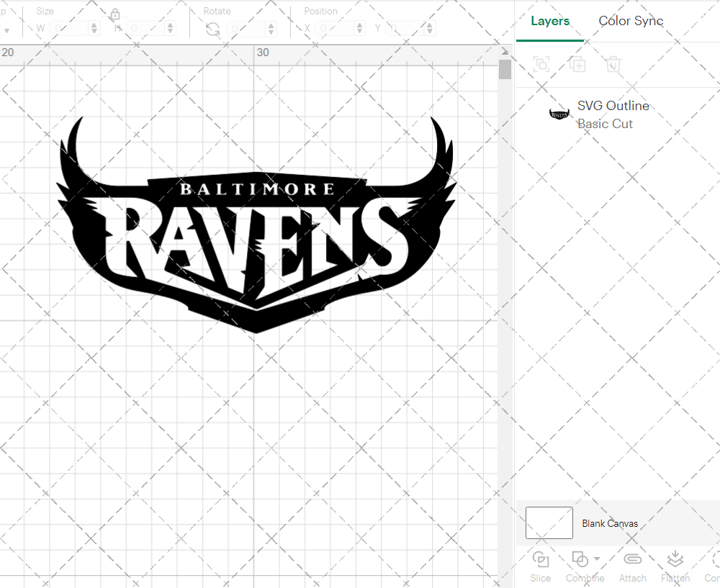Click the duplicate layer icon
The image size is (720, 588).
pyautogui.click(x=577, y=64)
